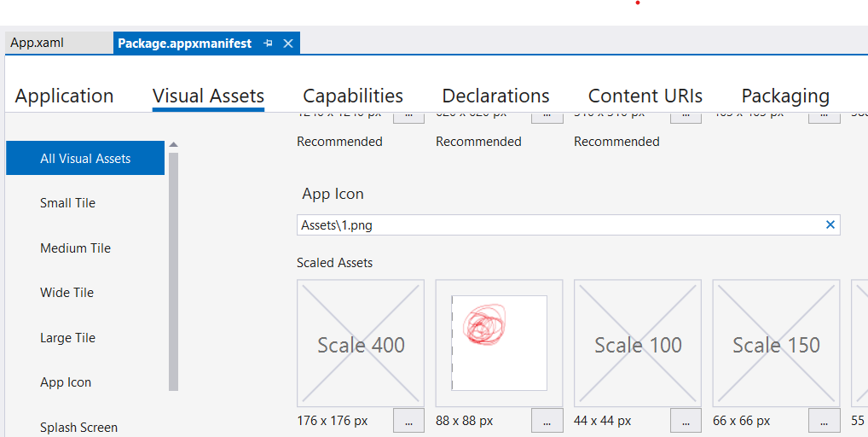Click the App Icon section heading
Image resolution: width=868 pixels, height=437 pixels.
click(x=333, y=194)
